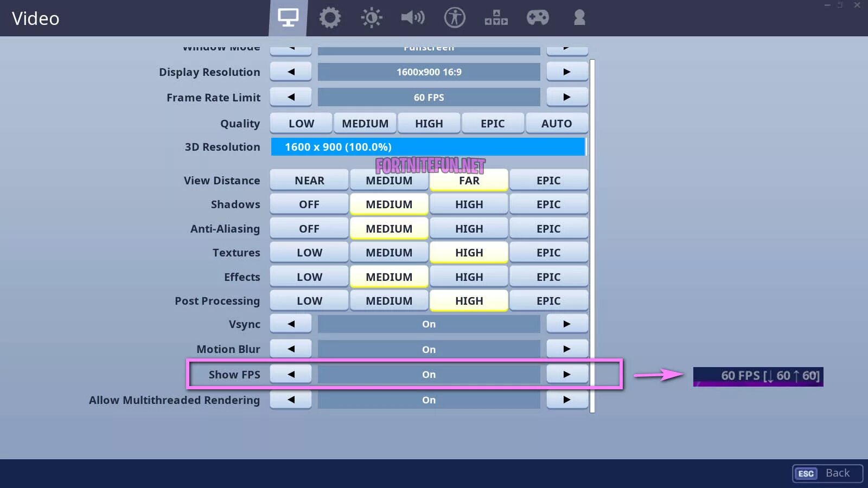
Task: Set Shadows to MEDIUM
Action: click(389, 204)
